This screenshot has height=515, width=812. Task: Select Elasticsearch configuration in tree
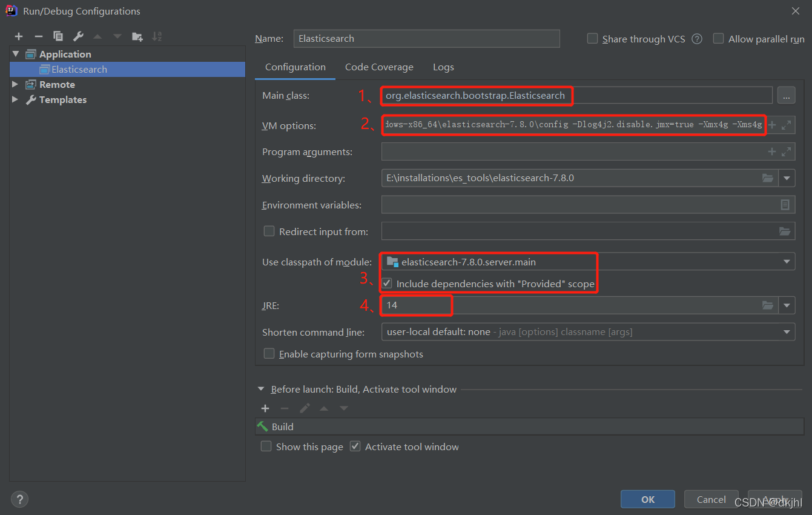point(128,69)
